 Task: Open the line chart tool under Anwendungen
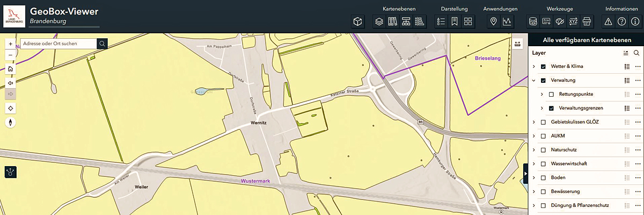point(507,21)
